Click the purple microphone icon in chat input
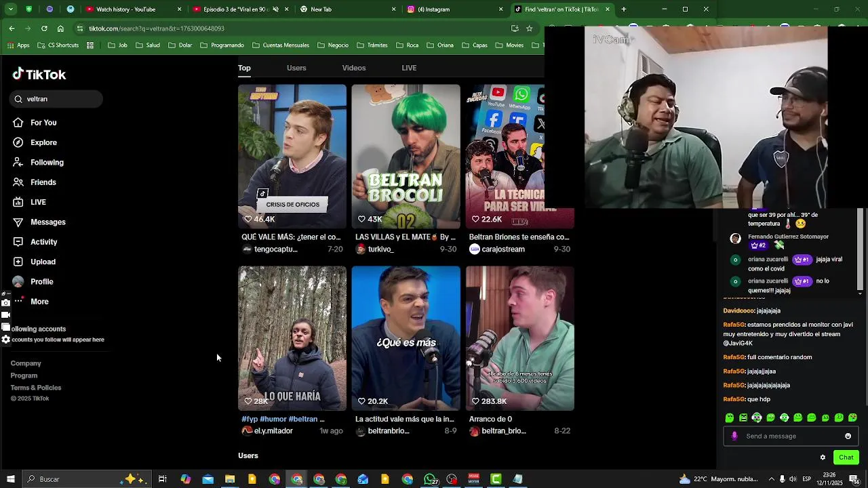 click(734, 436)
